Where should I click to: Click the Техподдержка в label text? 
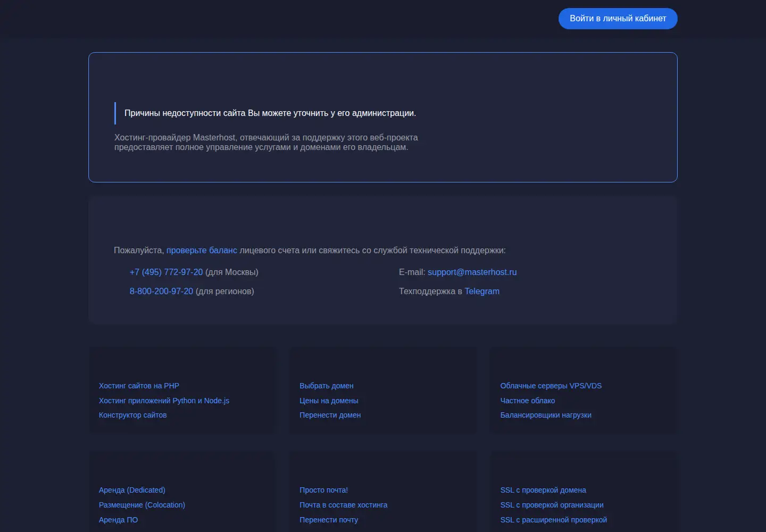(431, 292)
